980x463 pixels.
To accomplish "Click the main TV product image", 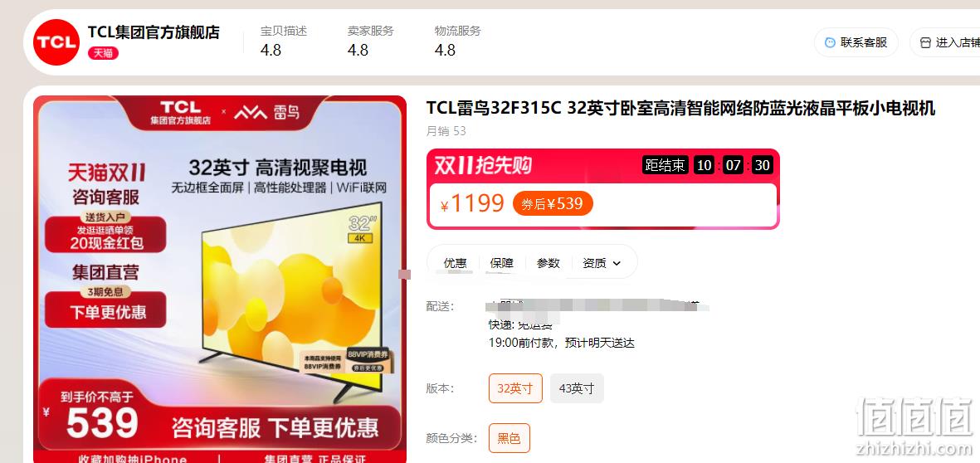I will click(220, 280).
